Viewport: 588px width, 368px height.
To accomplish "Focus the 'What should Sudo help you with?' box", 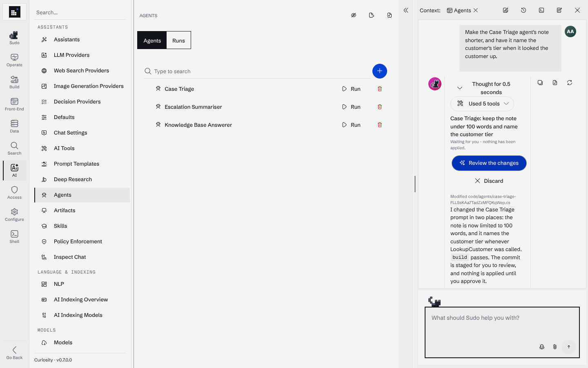I will point(502,332).
